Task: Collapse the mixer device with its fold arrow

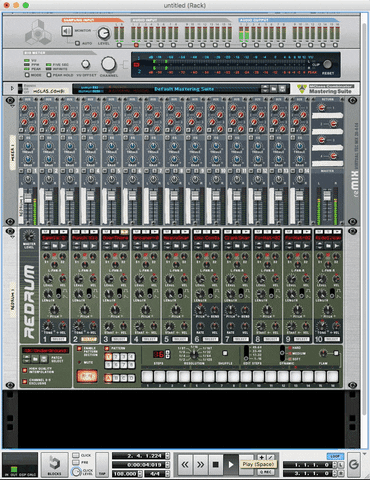Action: click(12, 106)
